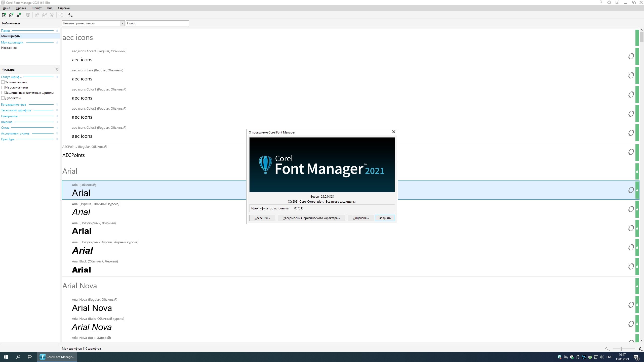
Task: Click the settings gear icon in title bar
Action: [609, 3]
